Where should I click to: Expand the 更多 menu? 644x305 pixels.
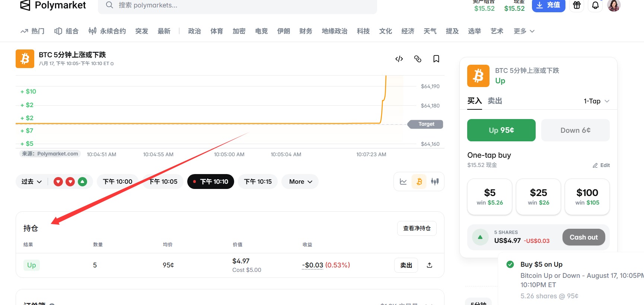pos(524,31)
